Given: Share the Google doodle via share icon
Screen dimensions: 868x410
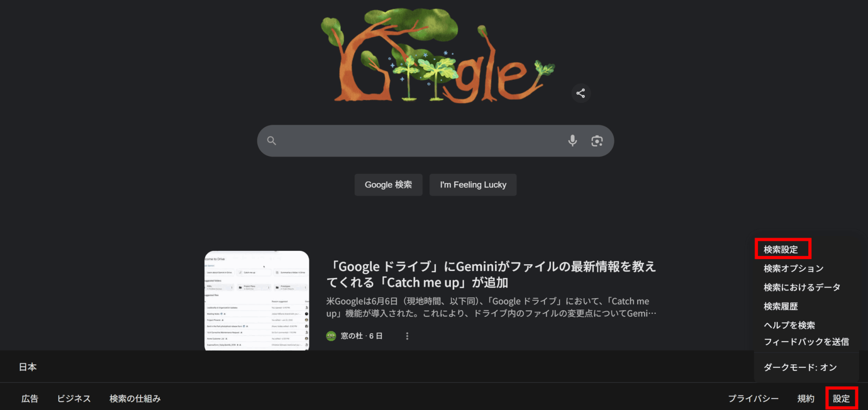Looking at the screenshot, I should (x=581, y=93).
